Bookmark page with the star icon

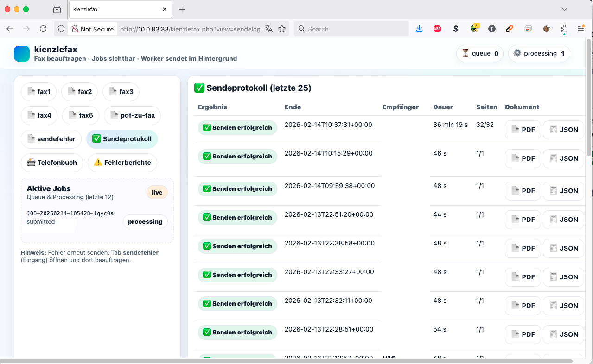pyautogui.click(x=282, y=29)
